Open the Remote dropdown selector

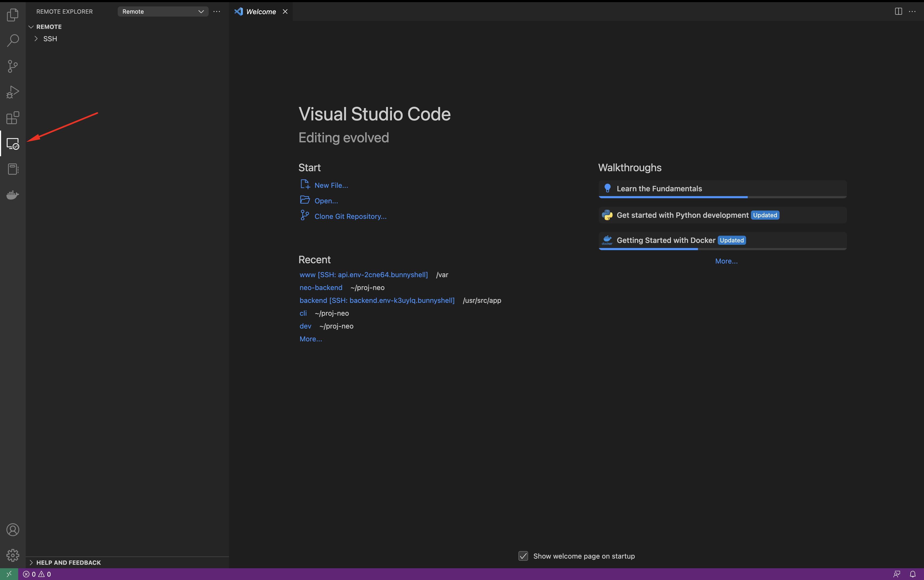pyautogui.click(x=163, y=12)
